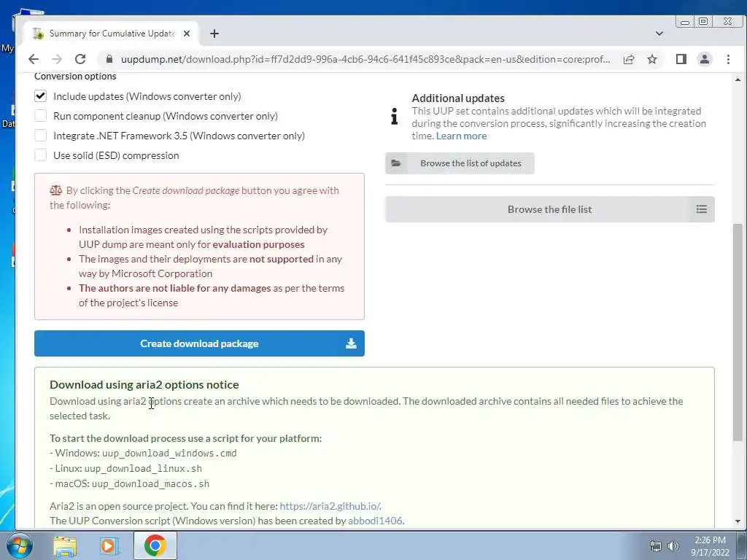The width and height of the screenshot is (747, 560).
Task: Click Browse the file list button
Action: click(x=550, y=209)
